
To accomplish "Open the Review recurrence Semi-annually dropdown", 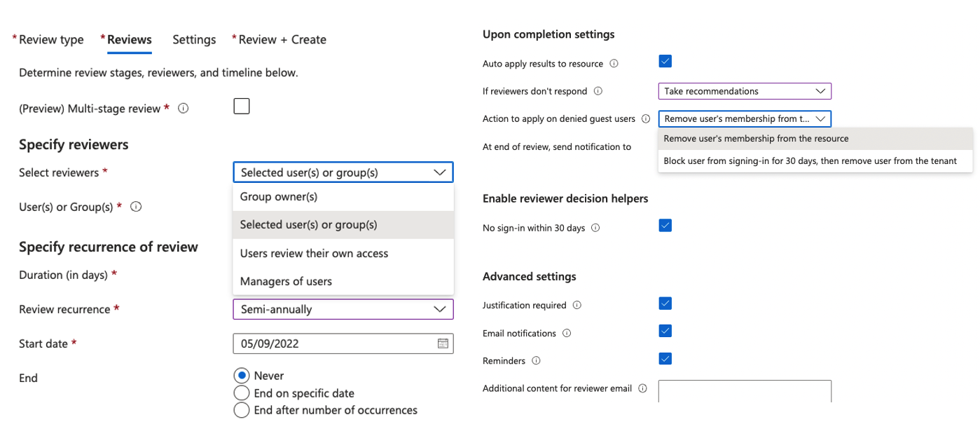I will 343,309.
